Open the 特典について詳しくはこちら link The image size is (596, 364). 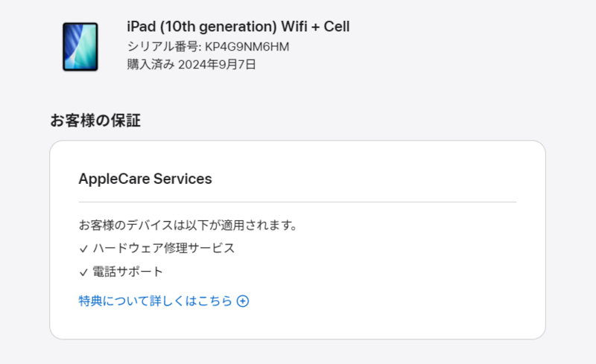(x=155, y=301)
